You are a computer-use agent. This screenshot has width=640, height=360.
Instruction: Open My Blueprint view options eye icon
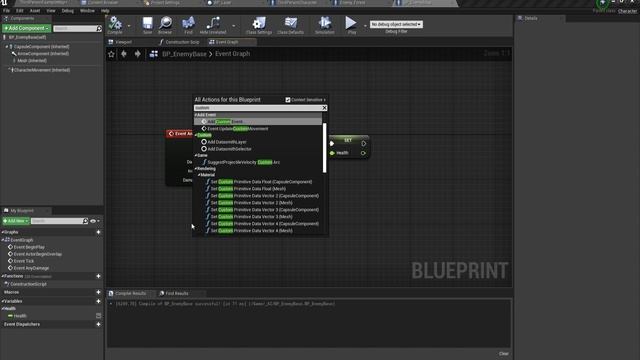93,221
